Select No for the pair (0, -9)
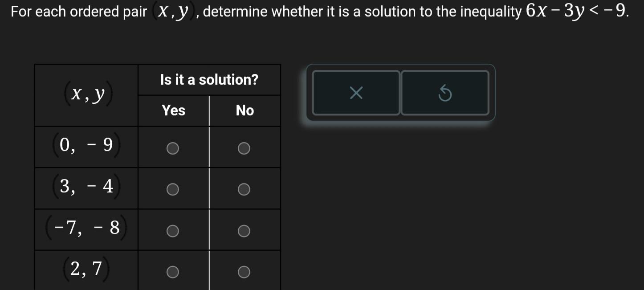 [x=244, y=148]
